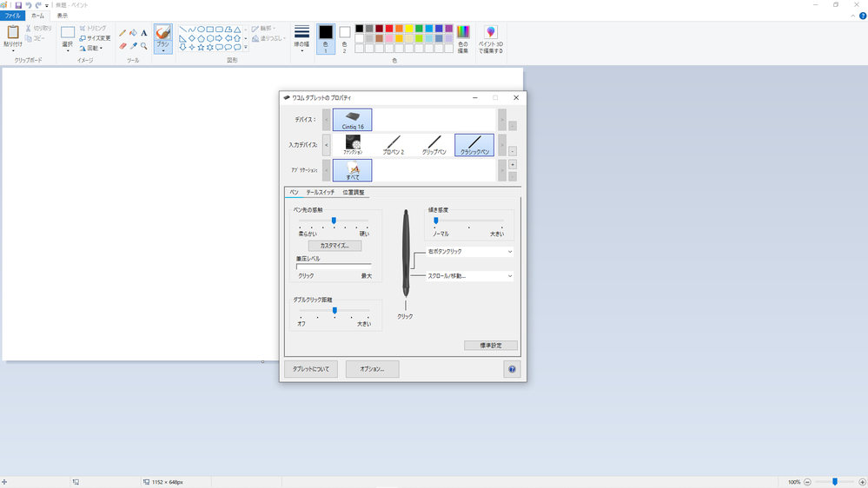Click the Paint help question icon
868x488 pixels.
863,16
